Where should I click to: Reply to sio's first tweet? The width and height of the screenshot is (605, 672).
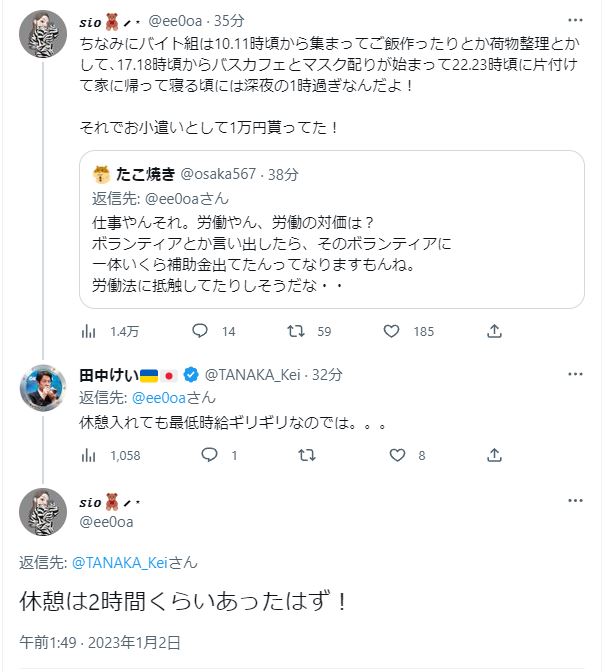tap(199, 331)
